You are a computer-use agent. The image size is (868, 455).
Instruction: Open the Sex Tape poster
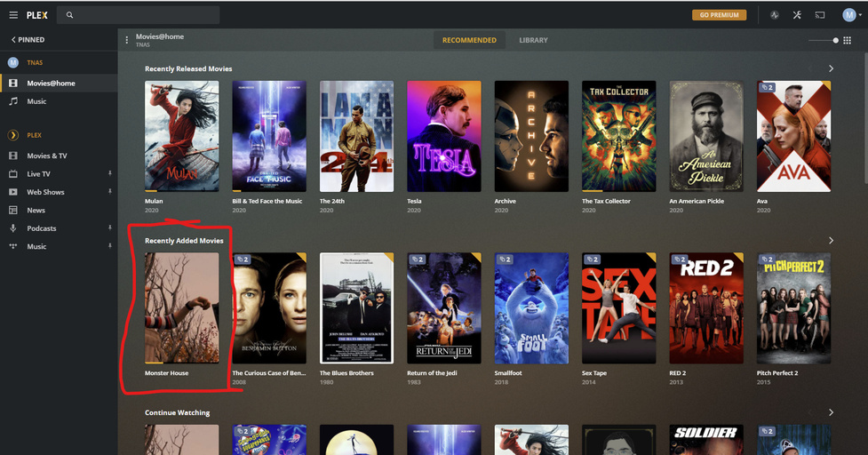click(619, 308)
